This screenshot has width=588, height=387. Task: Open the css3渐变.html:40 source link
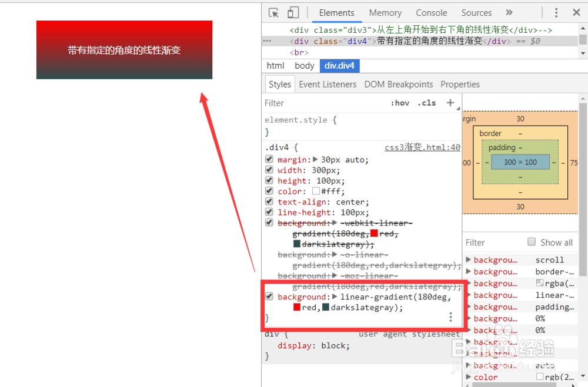(x=422, y=147)
